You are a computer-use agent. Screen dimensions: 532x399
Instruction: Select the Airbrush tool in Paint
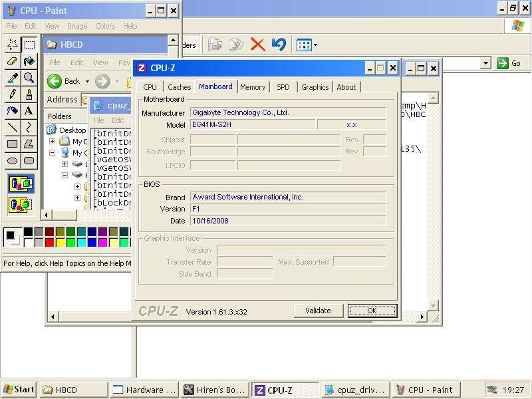coord(12,111)
